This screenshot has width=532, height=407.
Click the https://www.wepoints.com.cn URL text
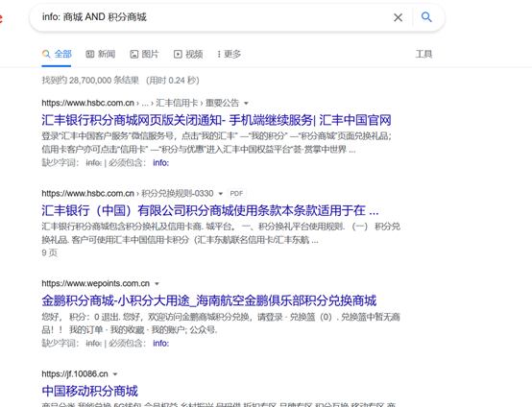(x=96, y=283)
